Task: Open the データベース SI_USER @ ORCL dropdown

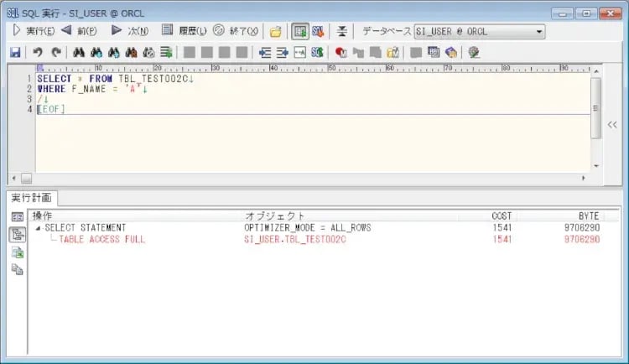Action: (x=538, y=32)
